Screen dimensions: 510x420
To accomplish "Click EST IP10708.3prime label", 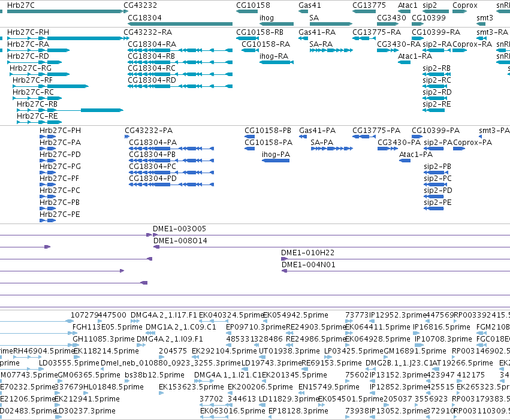I will [443, 339].
